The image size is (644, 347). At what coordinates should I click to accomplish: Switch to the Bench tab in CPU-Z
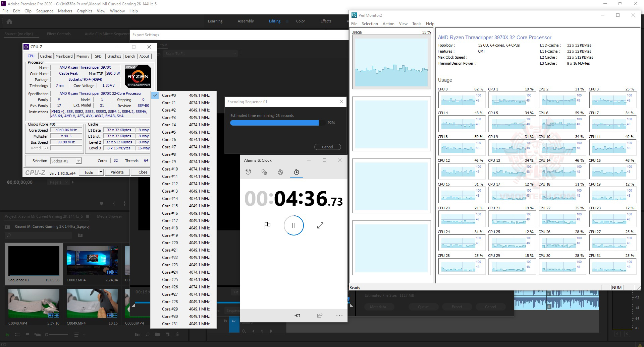pyautogui.click(x=130, y=56)
